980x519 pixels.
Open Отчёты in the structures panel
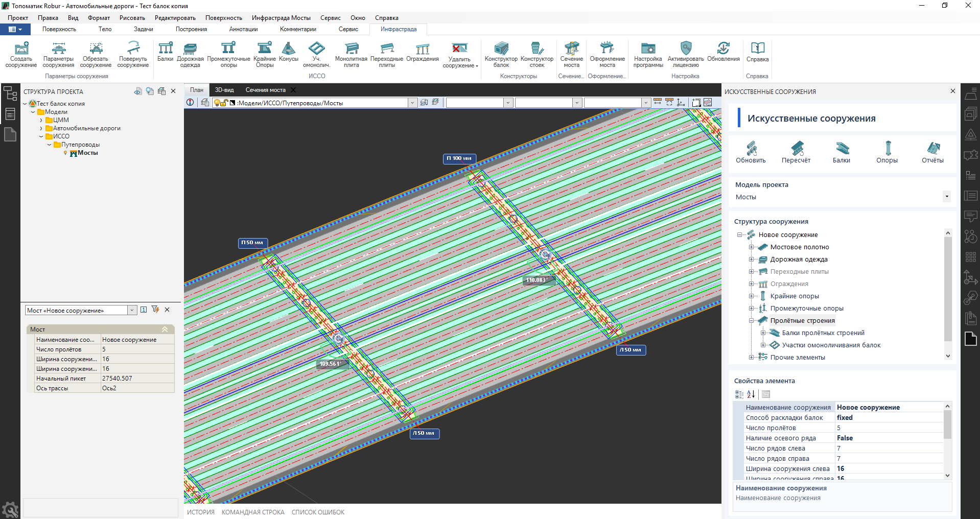[932, 152]
